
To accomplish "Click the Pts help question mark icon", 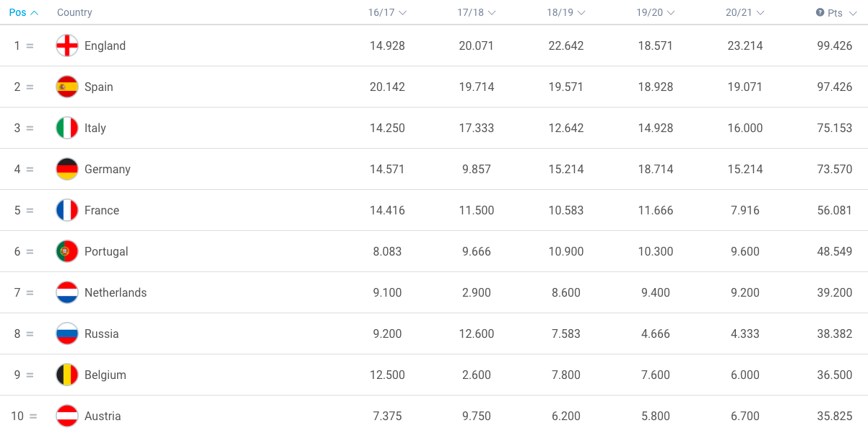I will point(820,12).
